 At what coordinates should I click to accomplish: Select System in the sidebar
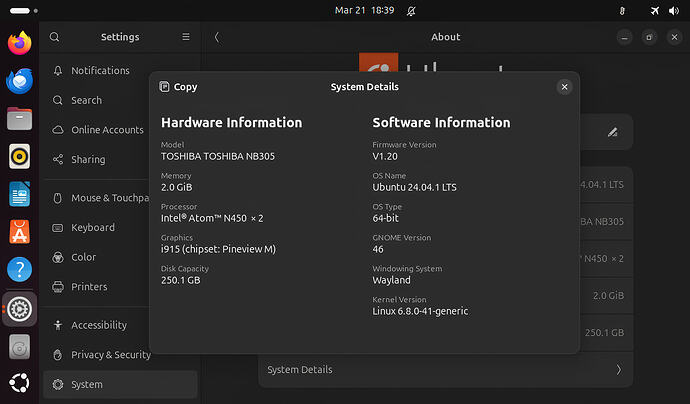(120, 384)
